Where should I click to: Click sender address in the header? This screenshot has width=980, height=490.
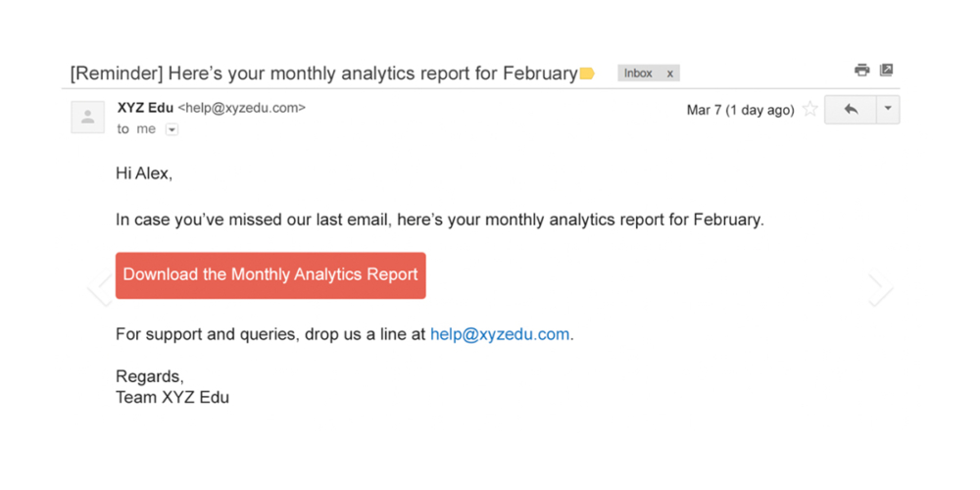point(242,108)
